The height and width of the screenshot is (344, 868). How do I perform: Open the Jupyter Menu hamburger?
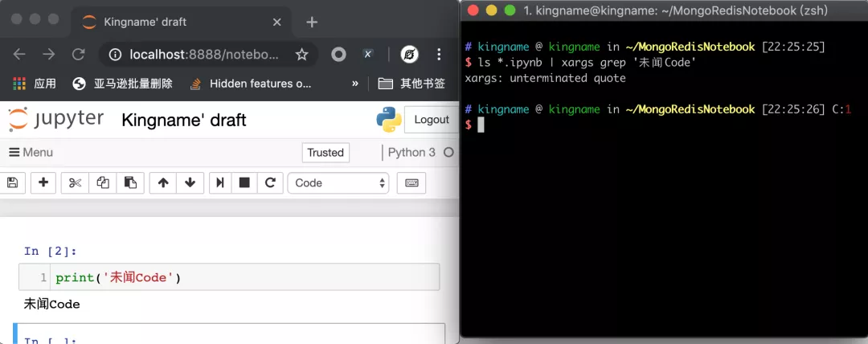coord(31,153)
